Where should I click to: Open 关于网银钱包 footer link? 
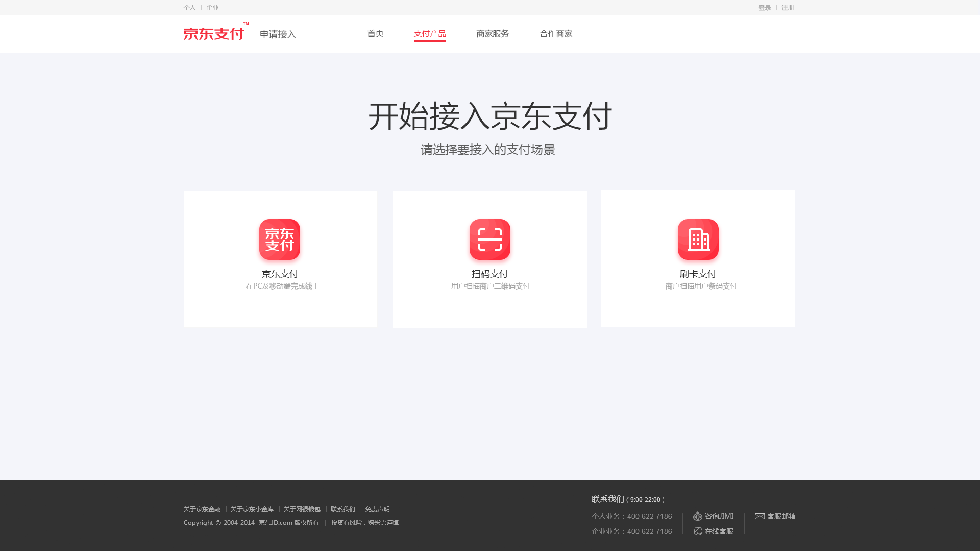[302, 509]
